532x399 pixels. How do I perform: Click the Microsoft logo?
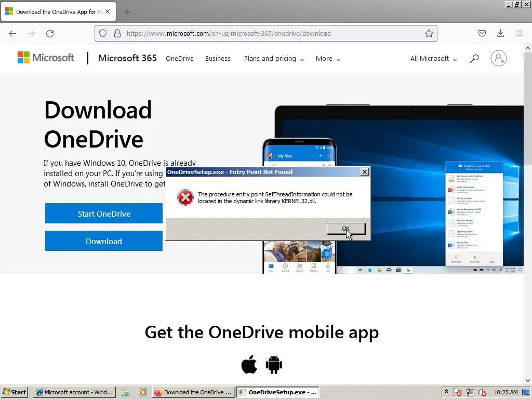[x=46, y=58]
